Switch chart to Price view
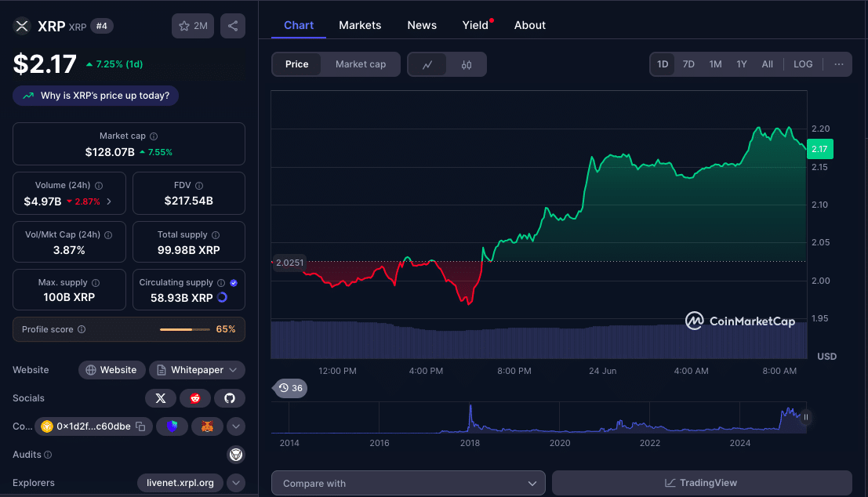Image resolution: width=868 pixels, height=497 pixels. pyautogui.click(x=296, y=64)
